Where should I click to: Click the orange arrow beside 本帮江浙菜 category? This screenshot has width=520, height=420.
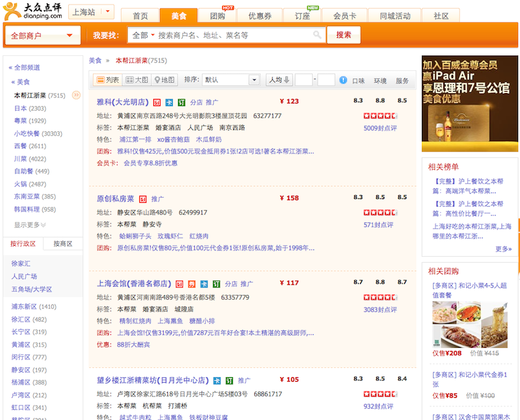pos(76,95)
